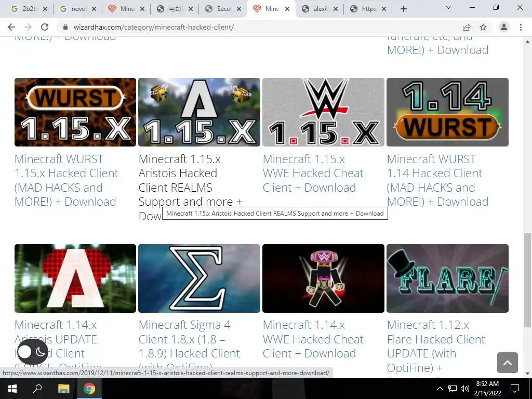Image resolution: width=532 pixels, height=399 pixels.
Task: Close the 2b2t Google tab
Action: (x=45, y=9)
